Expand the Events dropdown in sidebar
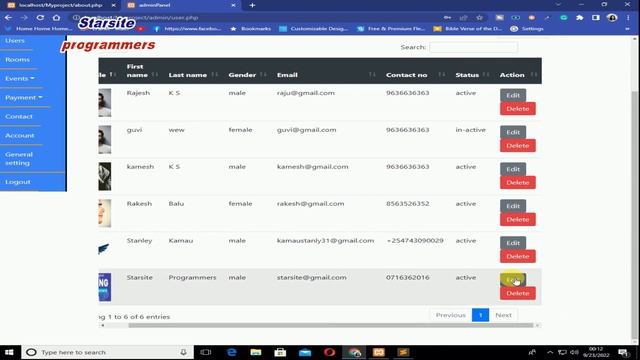This screenshot has height=360, width=640. coord(20,78)
